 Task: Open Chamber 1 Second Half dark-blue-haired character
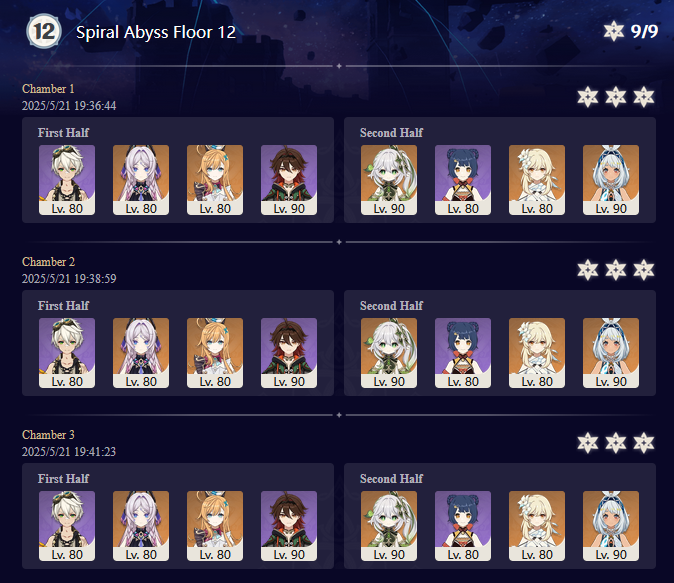click(463, 180)
